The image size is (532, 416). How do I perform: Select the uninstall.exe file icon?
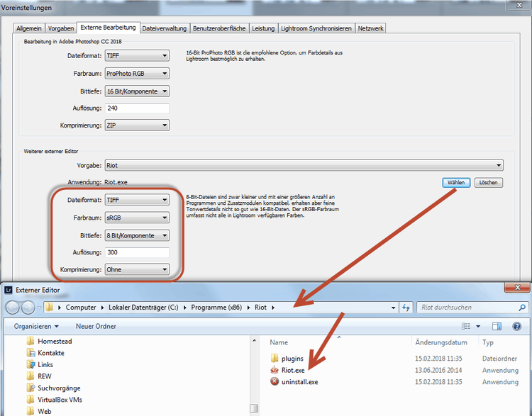click(275, 382)
